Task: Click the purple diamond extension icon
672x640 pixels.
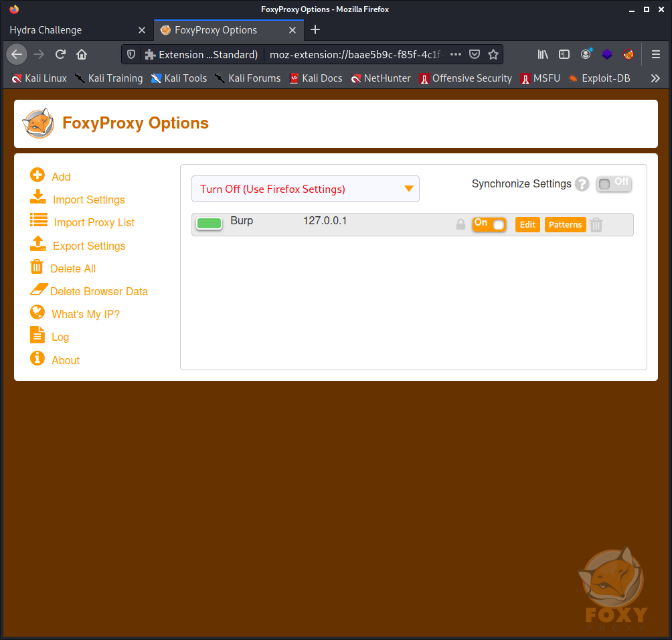Action: 607,54
